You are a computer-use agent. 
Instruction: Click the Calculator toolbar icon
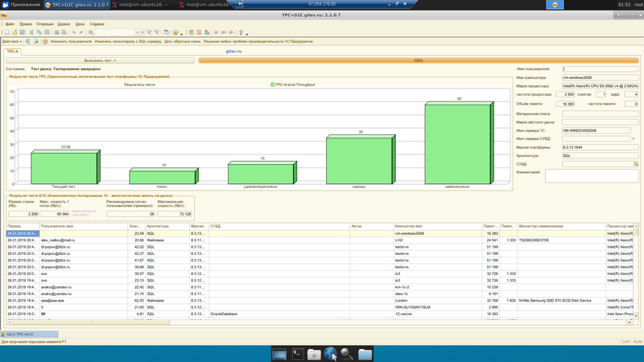(x=191, y=32)
